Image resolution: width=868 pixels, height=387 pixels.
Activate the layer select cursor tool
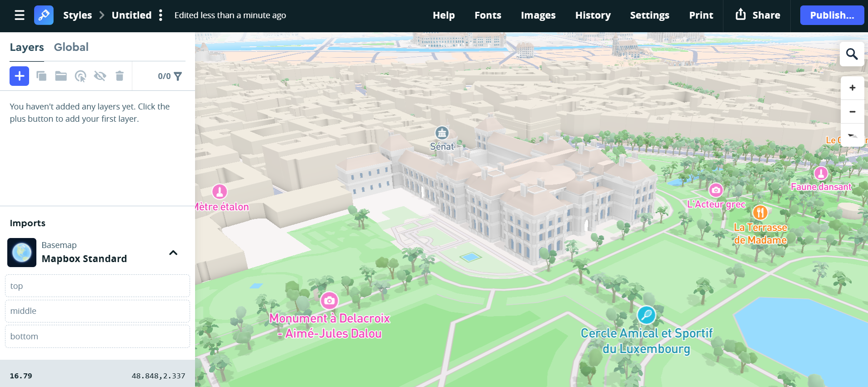[80, 76]
